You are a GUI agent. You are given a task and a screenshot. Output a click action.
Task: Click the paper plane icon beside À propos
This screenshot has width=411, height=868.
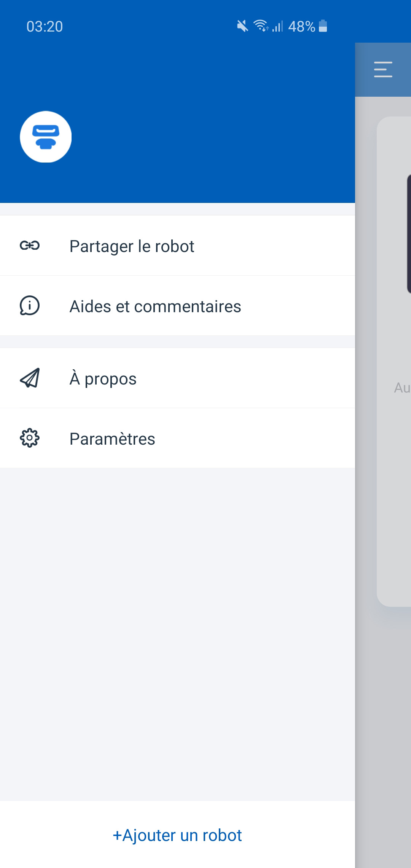[30, 378]
